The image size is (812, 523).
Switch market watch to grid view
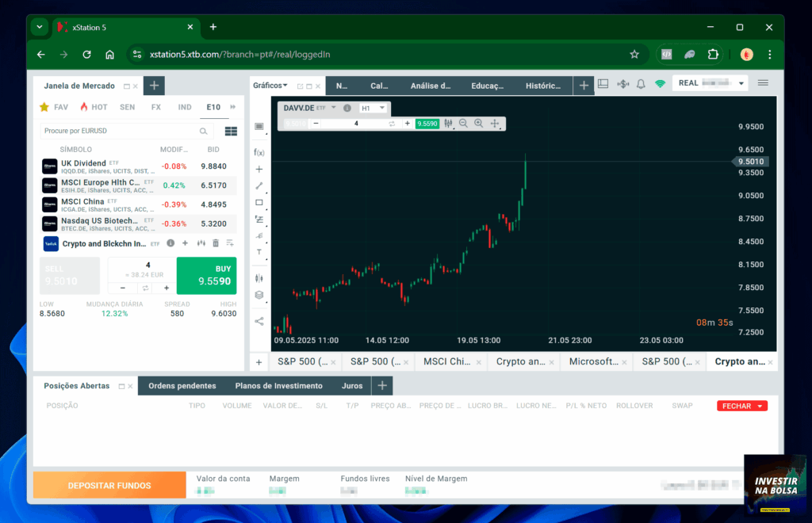click(x=231, y=132)
